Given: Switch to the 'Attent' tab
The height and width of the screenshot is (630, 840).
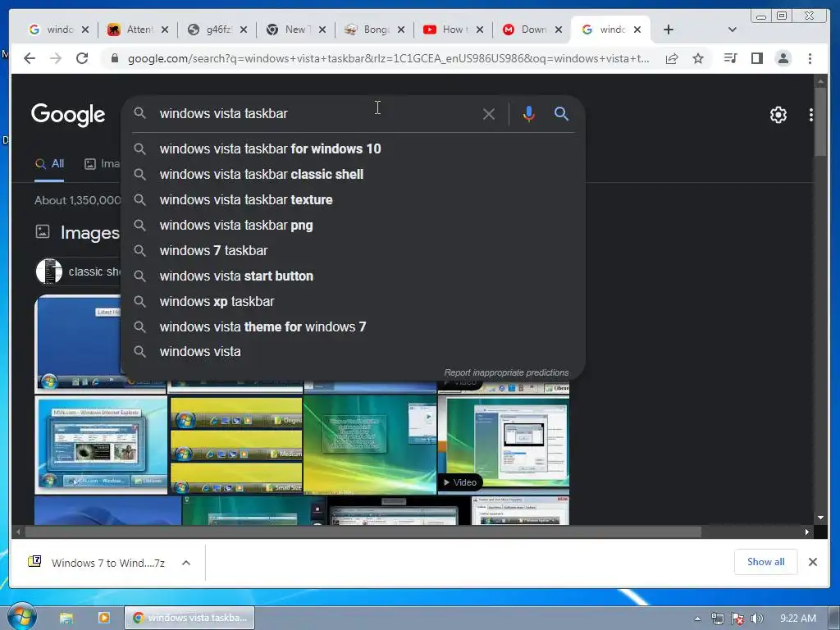Looking at the screenshot, I should point(138,30).
